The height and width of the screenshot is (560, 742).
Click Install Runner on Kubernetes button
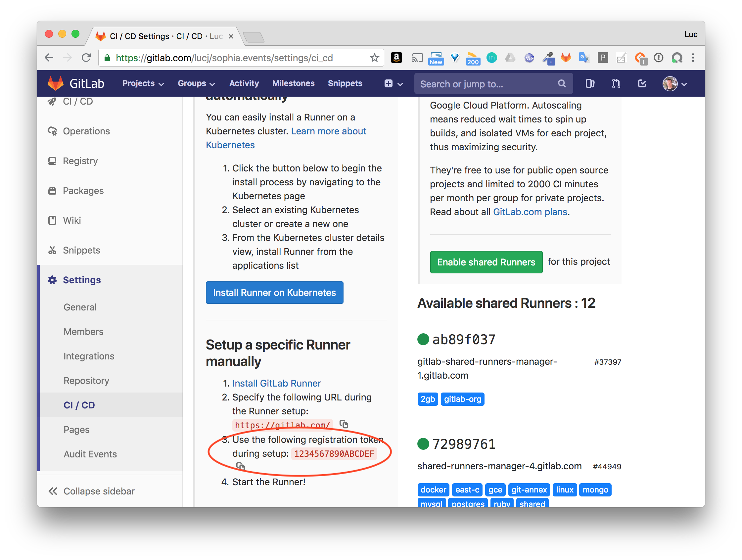tap(274, 293)
